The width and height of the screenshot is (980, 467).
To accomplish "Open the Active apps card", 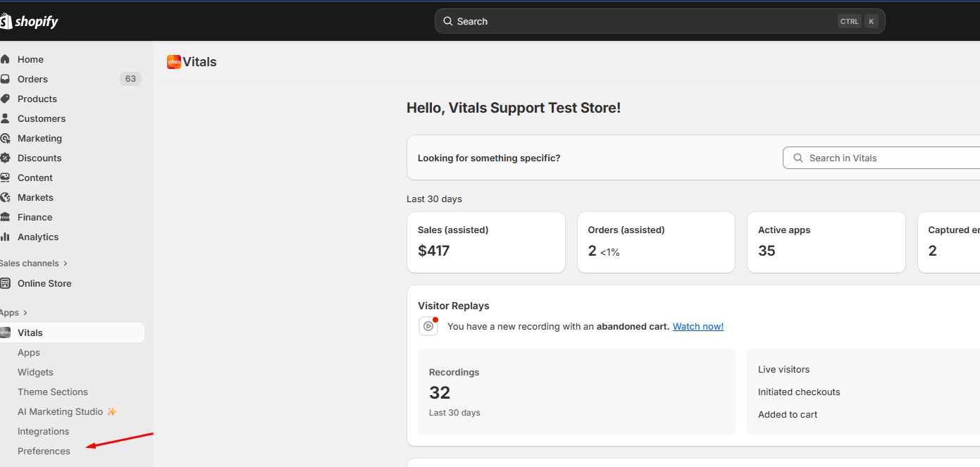I will pyautogui.click(x=826, y=242).
